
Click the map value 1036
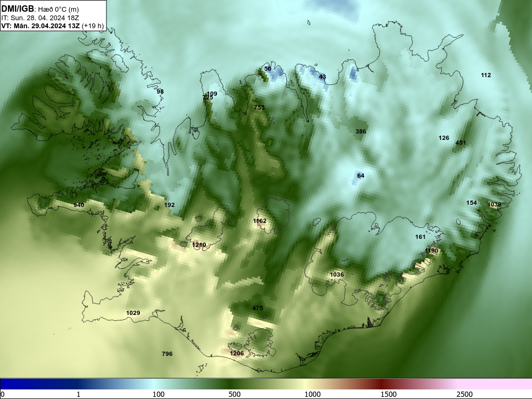(x=337, y=275)
